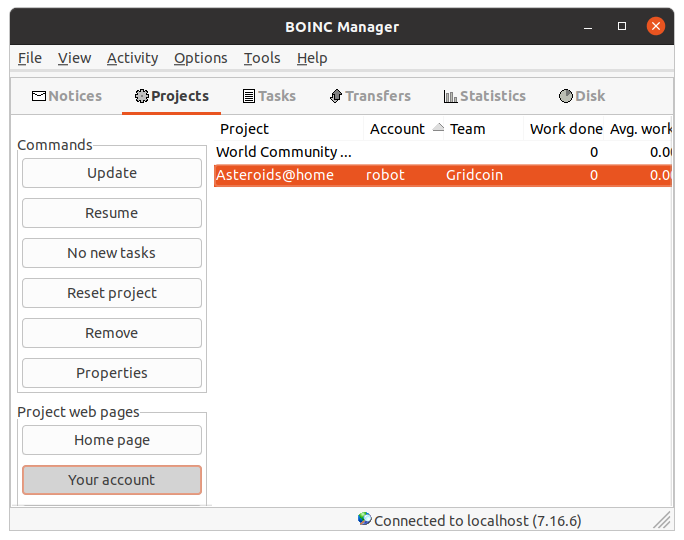Open the View menu

(74, 58)
